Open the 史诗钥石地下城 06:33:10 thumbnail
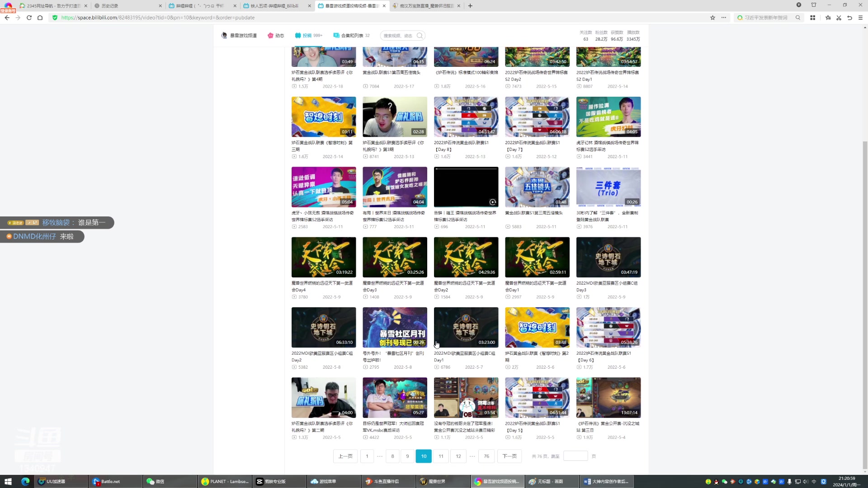The height and width of the screenshot is (488, 868). coord(324,327)
